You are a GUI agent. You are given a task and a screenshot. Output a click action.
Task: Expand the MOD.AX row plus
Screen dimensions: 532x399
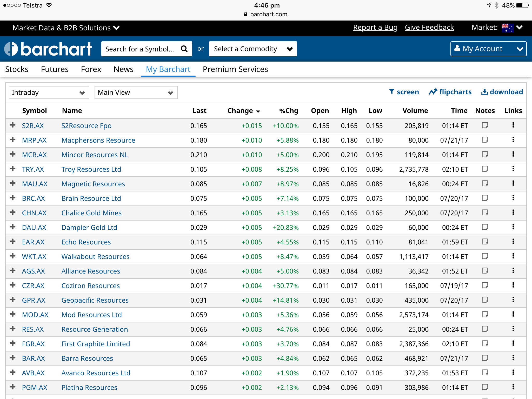[x=12, y=314]
